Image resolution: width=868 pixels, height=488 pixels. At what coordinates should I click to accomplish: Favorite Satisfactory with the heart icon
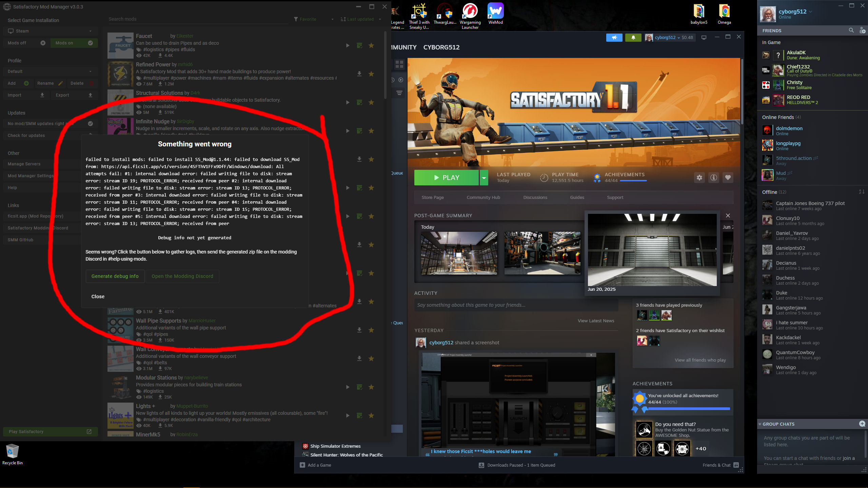tap(728, 178)
